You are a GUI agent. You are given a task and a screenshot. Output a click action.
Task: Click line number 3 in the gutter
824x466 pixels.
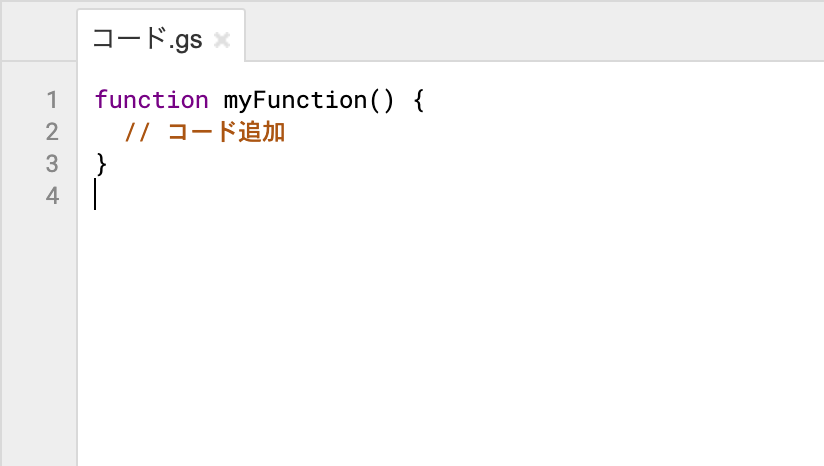52,163
